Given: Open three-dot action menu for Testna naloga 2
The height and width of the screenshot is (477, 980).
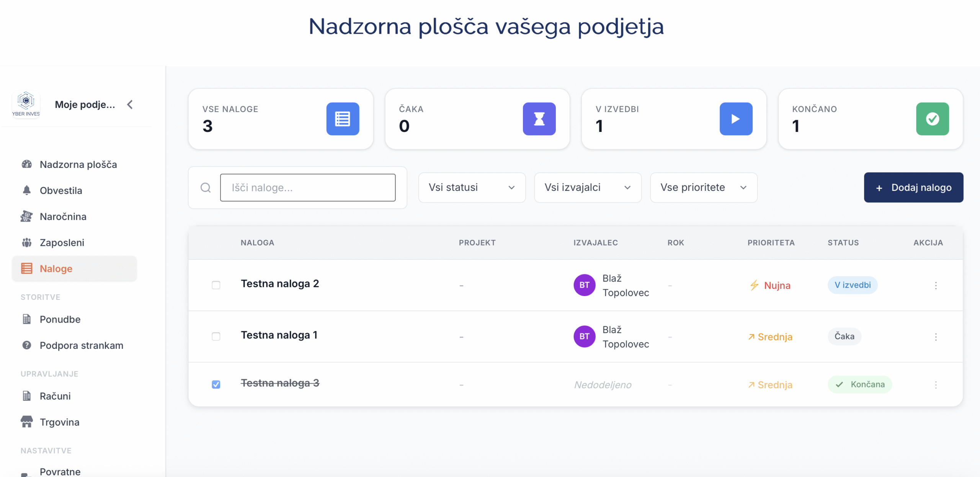Looking at the screenshot, I should 936,285.
